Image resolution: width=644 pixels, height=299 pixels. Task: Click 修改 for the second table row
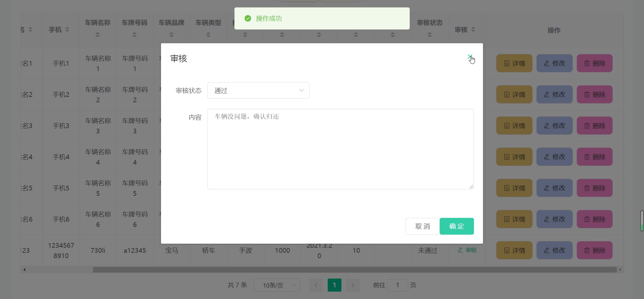[x=554, y=95]
